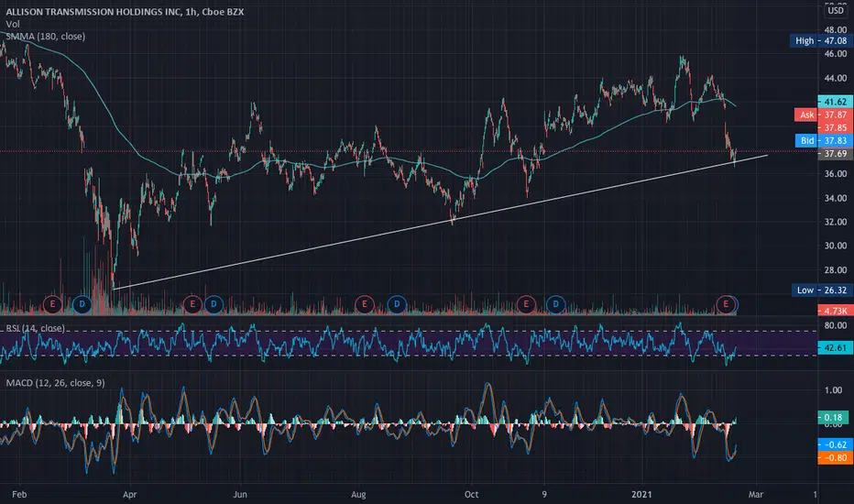
Task: Click the 4.73K volume value tag
Action: (835, 311)
